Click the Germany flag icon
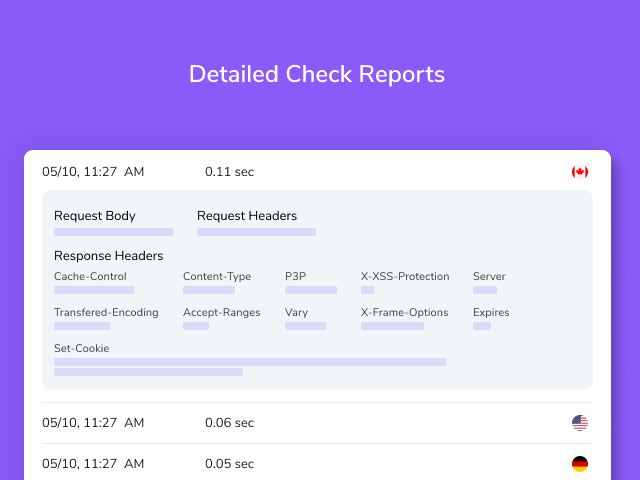Image resolution: width=640 pixels, height=480 pixels. (580, 464)
